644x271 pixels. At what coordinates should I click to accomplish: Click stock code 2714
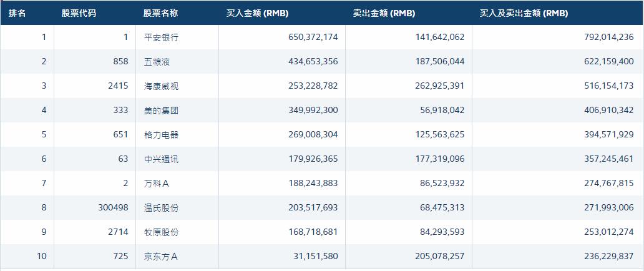click(x=117, y=232)
